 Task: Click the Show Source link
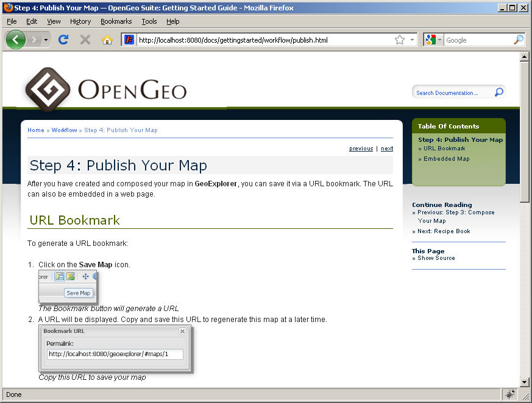(x=436, y=258)
